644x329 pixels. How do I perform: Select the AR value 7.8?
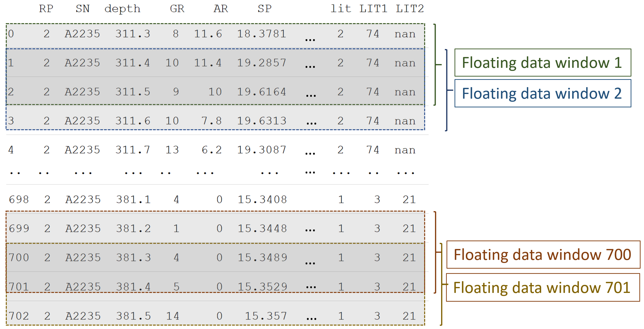click(212, 121)
